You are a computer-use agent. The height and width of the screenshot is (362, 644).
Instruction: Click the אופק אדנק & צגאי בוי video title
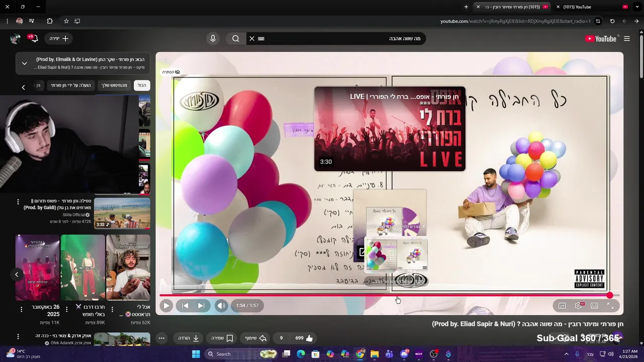(x=63, y=335)
